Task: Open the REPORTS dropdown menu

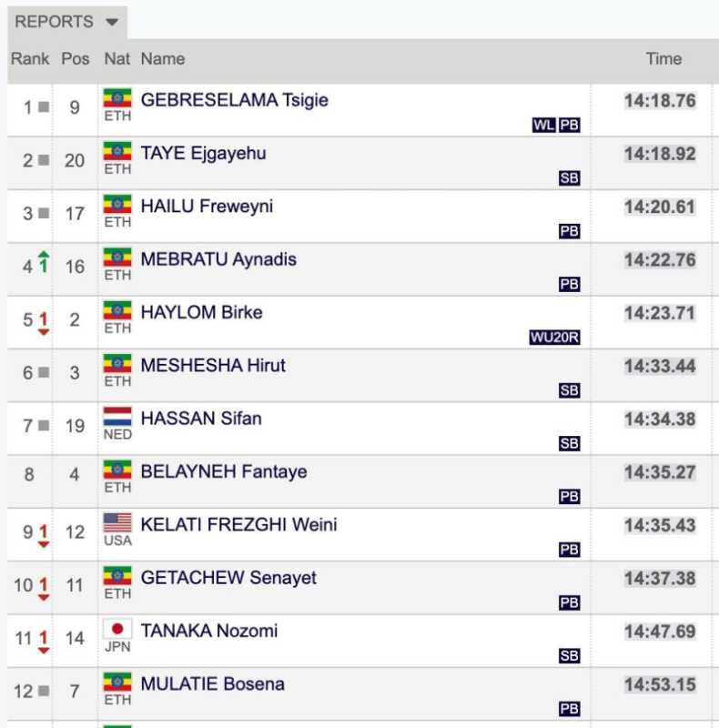Action: (67, 22)
